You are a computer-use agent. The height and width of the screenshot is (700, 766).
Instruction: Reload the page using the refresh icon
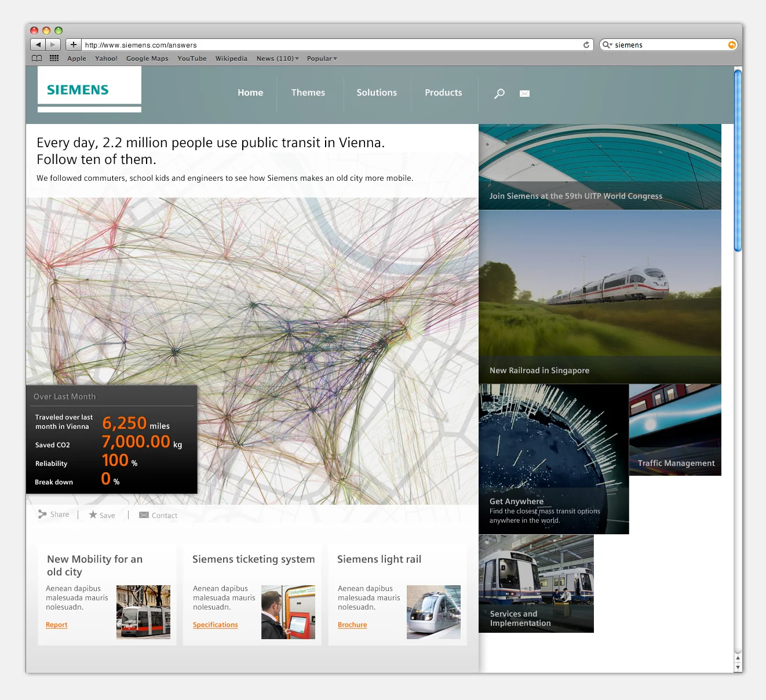[586, 45]
